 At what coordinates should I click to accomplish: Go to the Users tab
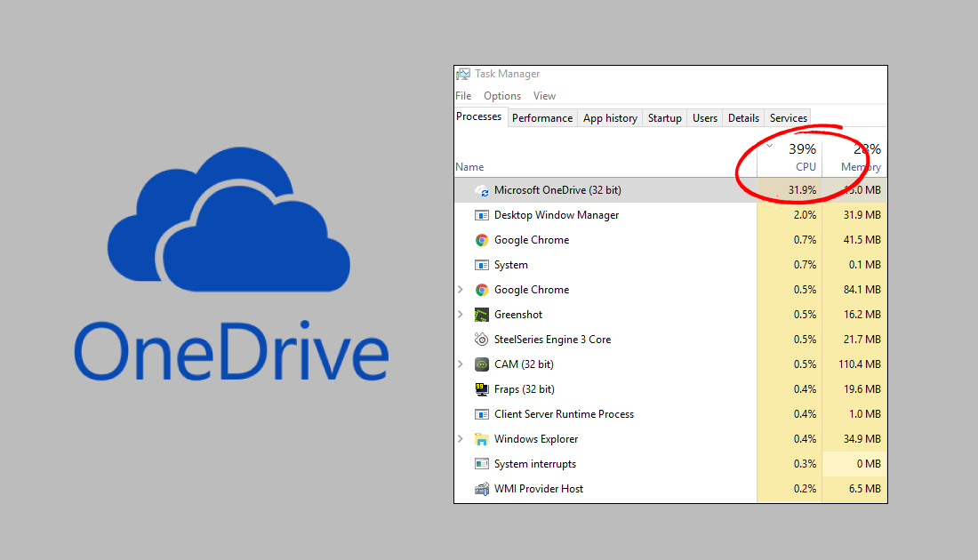pyautogui.click(x=705, y=118)
